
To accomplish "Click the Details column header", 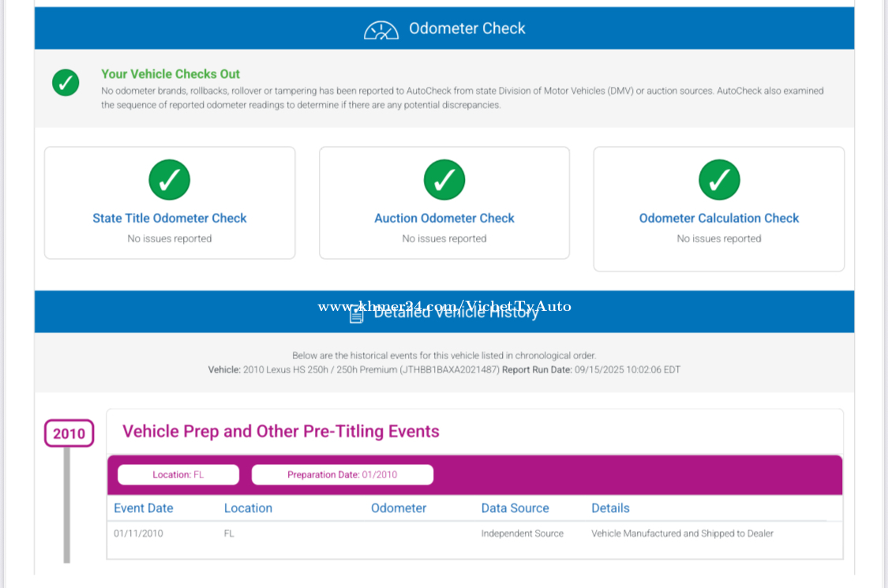I will 610,508.
